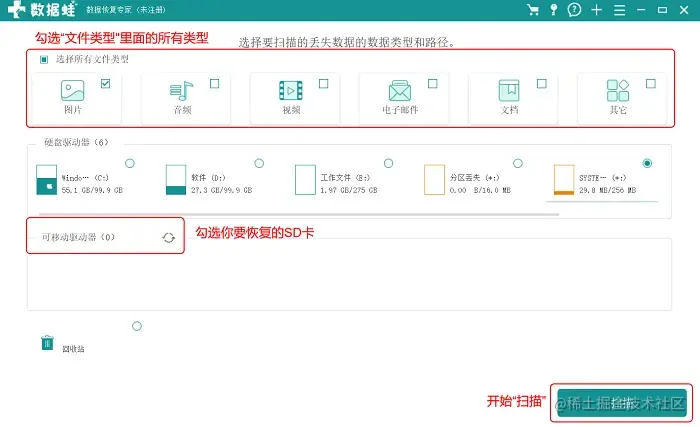Check the 视频 checkbox
700x427 pixels.
pos(324,84)
